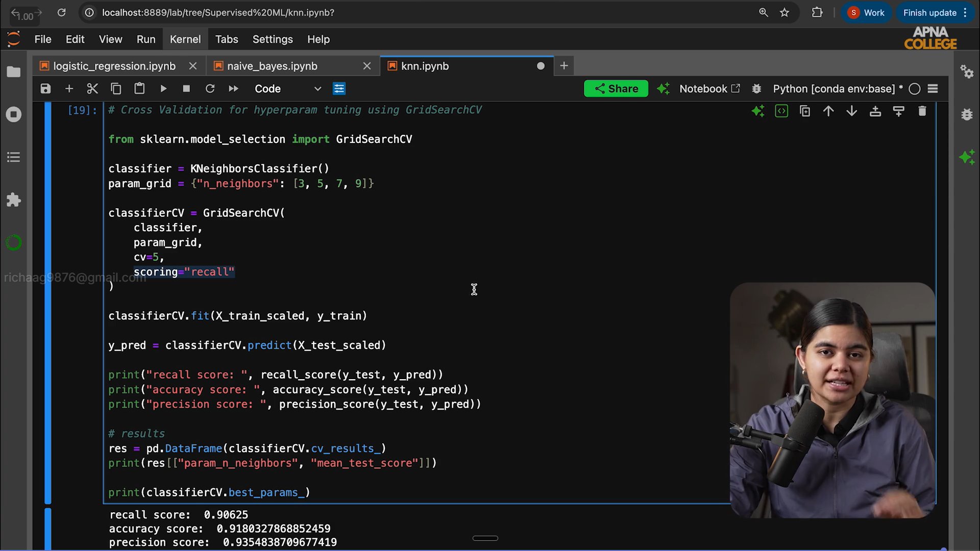Run the selected cell
This screenshot has height=551, width=980.
click(x=163, y=89)
